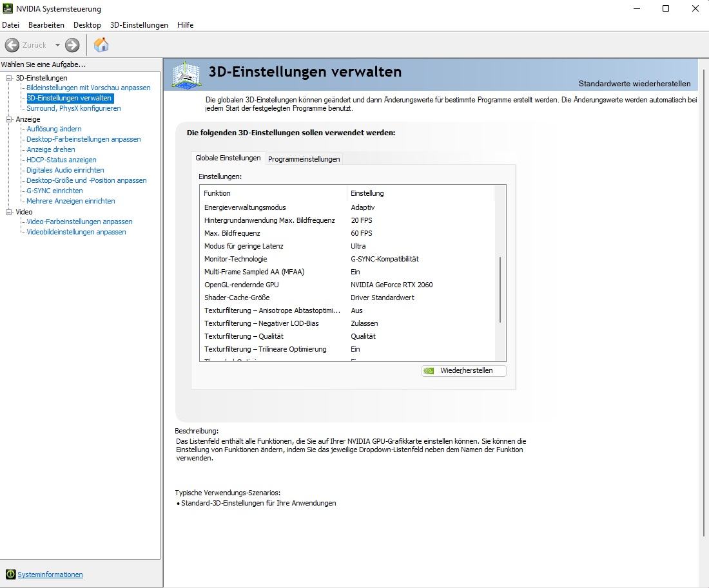Click Standardwerte wiederherstellen link
Viewport: 709px width, 588px height.
pyautogui.click(x=634, y=84)
